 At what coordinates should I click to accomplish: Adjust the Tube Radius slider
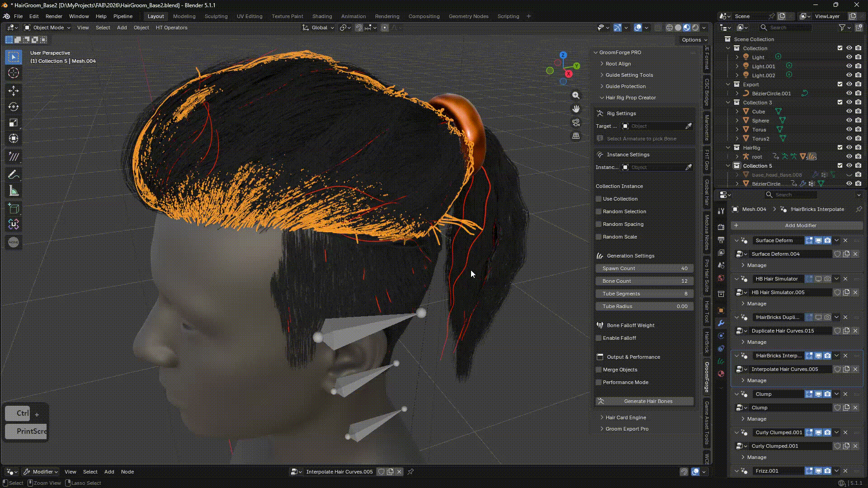pyautogui.click(x=645, y=306)
